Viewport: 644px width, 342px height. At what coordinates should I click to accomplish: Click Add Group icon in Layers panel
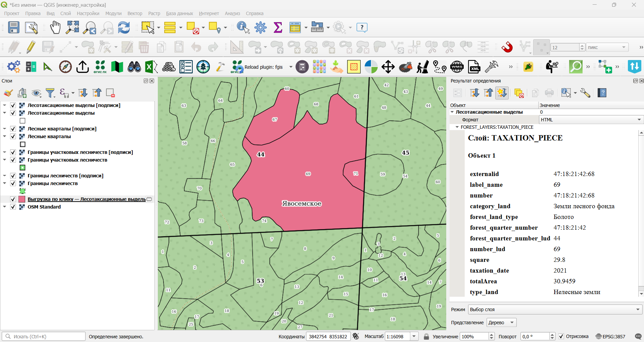click(x=22, y=93)
